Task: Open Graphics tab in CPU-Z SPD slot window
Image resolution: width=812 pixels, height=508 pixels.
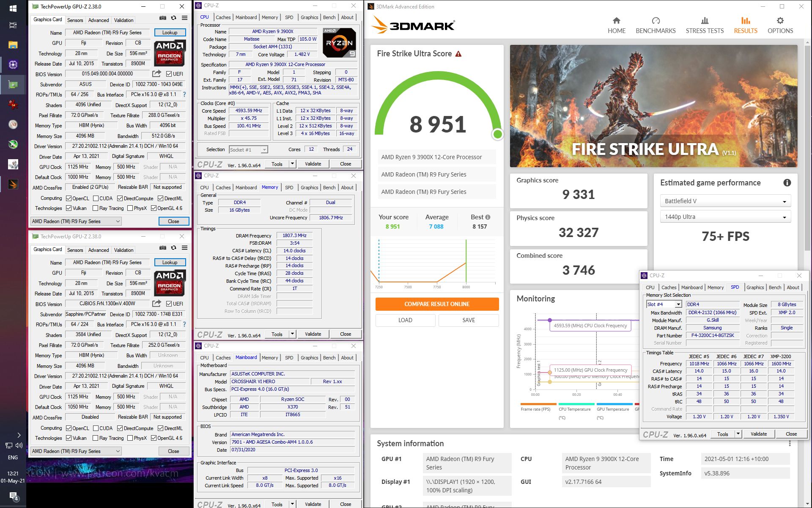Action: 755,287
